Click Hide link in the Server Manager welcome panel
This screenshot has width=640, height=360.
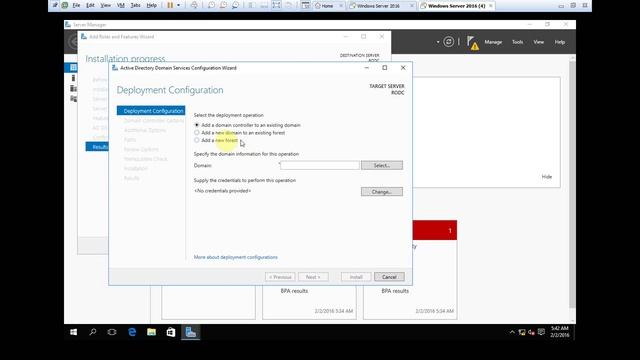[x=547, y=177]
